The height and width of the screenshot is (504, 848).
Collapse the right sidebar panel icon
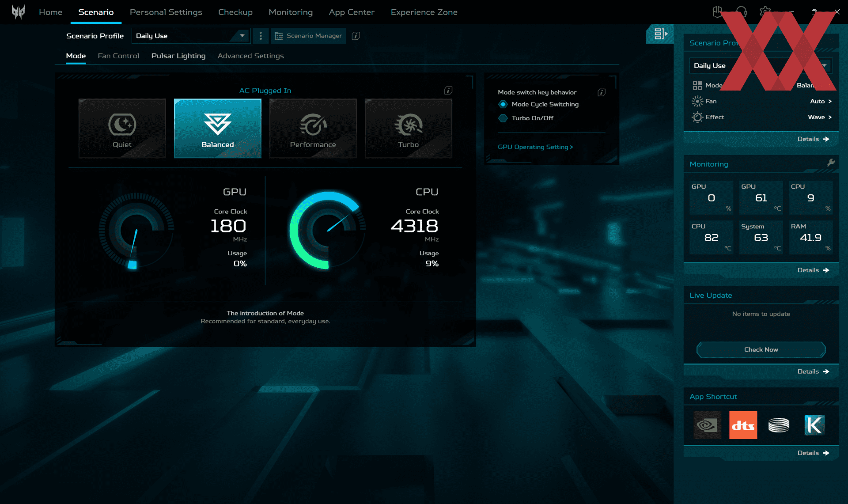660,34
